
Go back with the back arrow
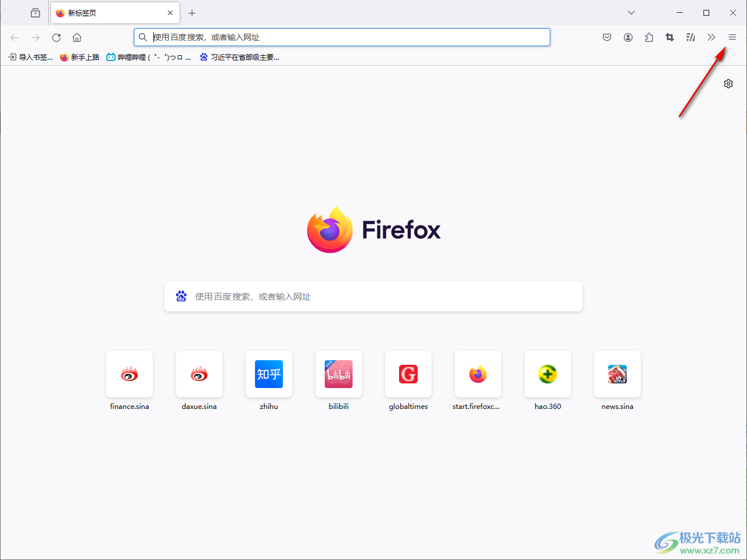15,38
